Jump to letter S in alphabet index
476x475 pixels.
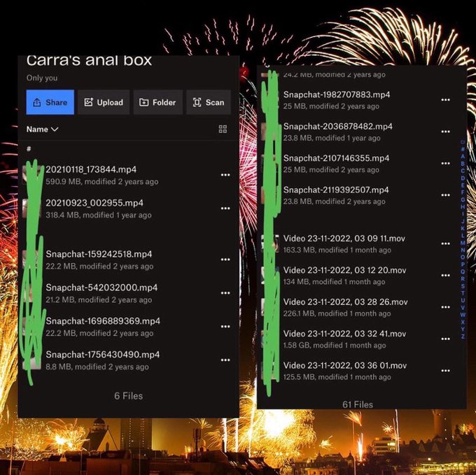(463, 286)
